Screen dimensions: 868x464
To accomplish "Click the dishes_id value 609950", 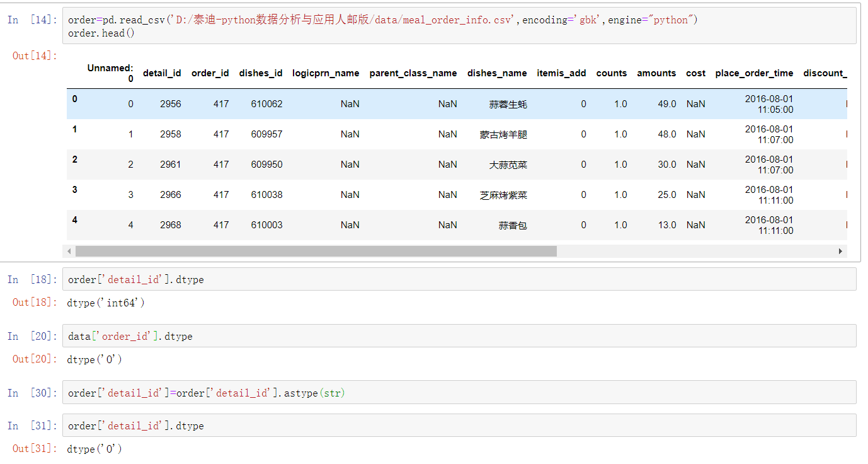I will (x=267, y=165).
